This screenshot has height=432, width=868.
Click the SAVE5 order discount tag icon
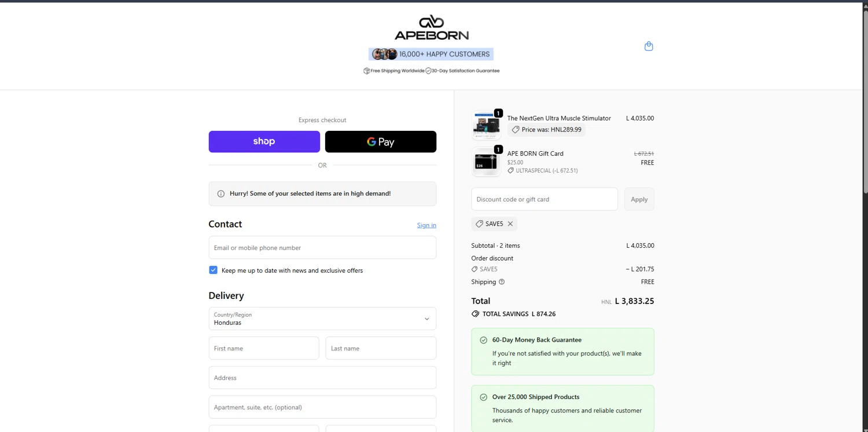tap(475, 269)
